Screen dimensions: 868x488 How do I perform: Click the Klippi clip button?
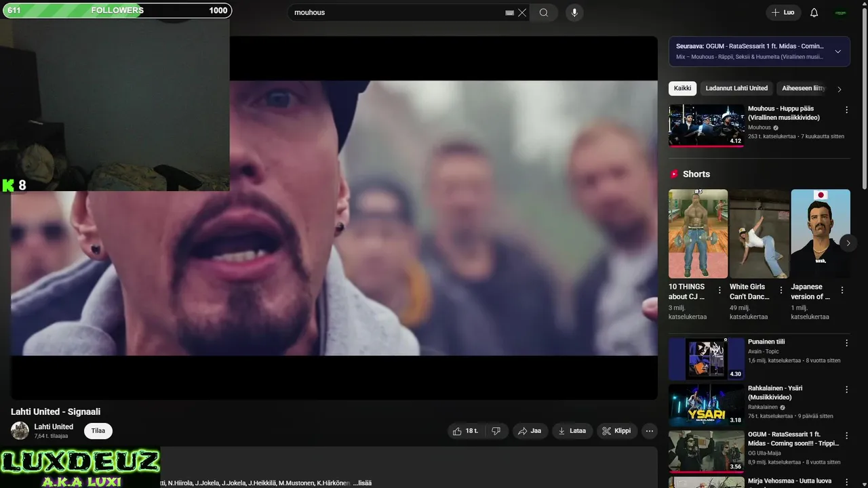click(x=616, y=431)
